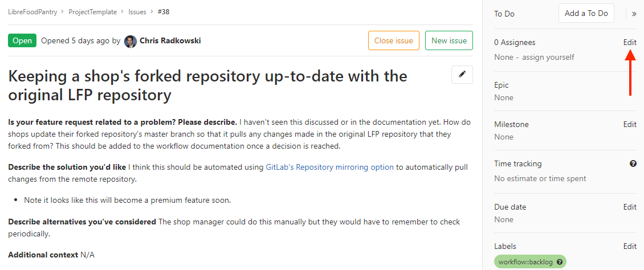Collapse sidebar with double chevron icon

coord(634,14)
